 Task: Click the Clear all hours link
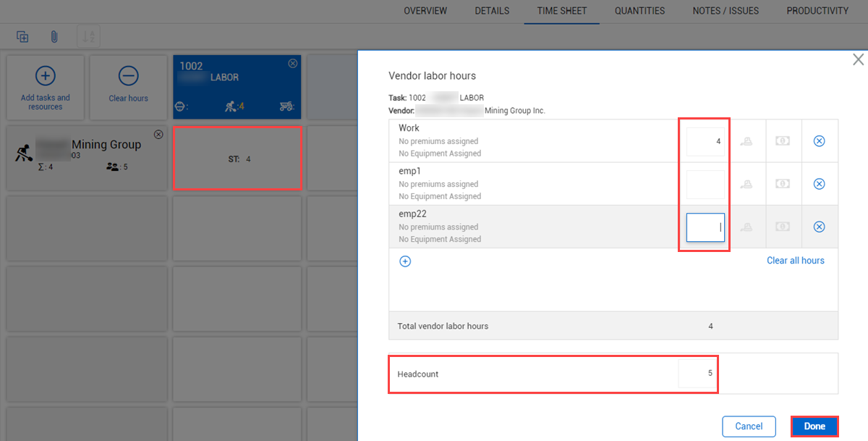click(x=795, y=261)
